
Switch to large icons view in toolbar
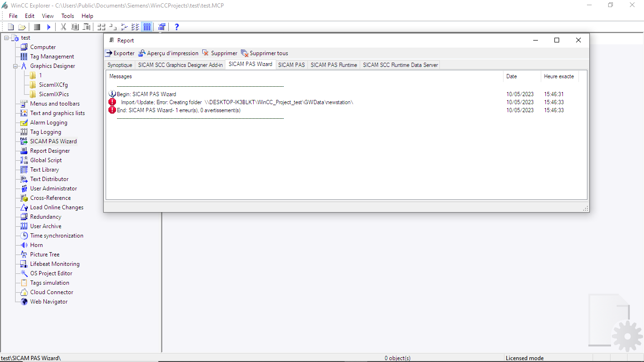(101, 27)
